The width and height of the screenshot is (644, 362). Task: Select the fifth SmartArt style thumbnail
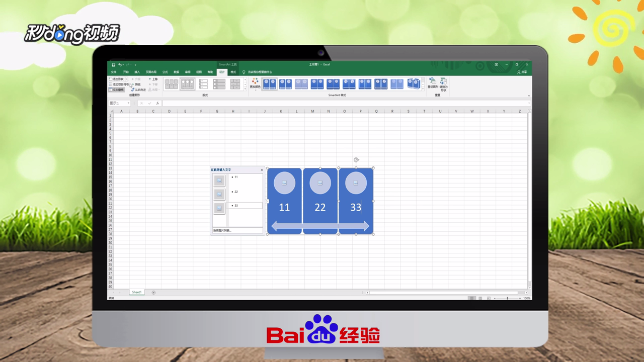(333, 84)
